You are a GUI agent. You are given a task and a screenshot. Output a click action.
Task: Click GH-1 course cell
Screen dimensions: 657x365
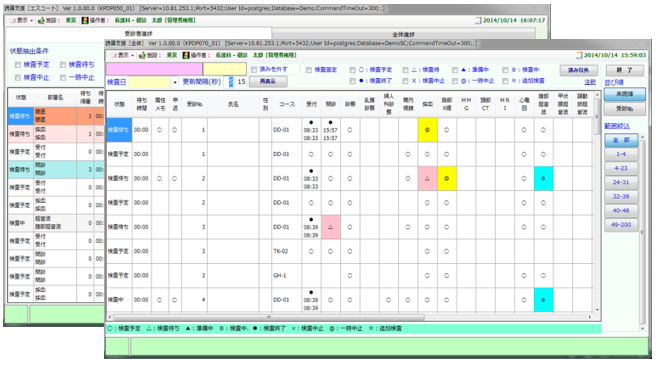pyautogui.click(x=287, y=276)
